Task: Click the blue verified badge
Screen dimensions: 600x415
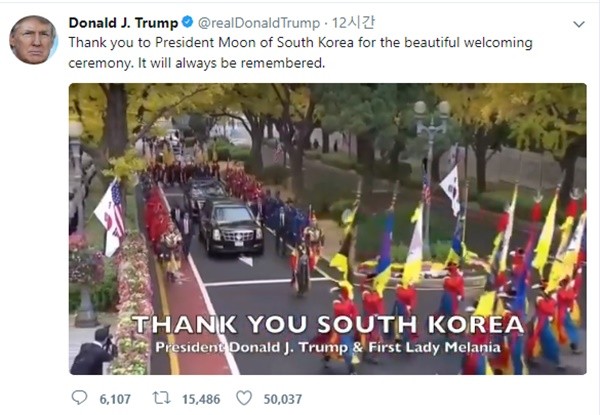Action: pyautogui.click(x=188, y=22)
